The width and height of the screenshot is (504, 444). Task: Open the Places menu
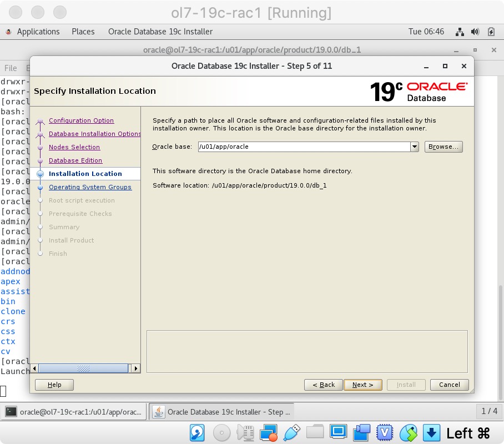click(83, 32)
